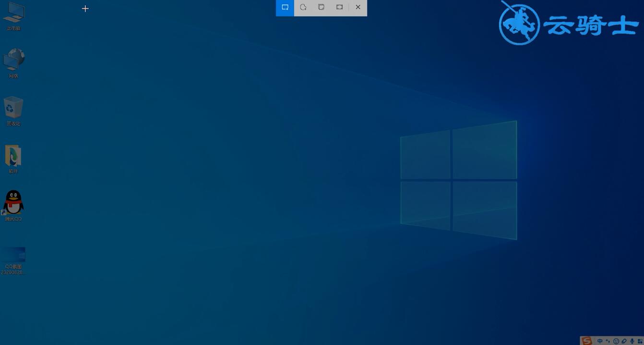The height and width of the screenshot is (345, 644).
Task: Click the Sogou skin pen icon
Action: [x=624, y=341]
